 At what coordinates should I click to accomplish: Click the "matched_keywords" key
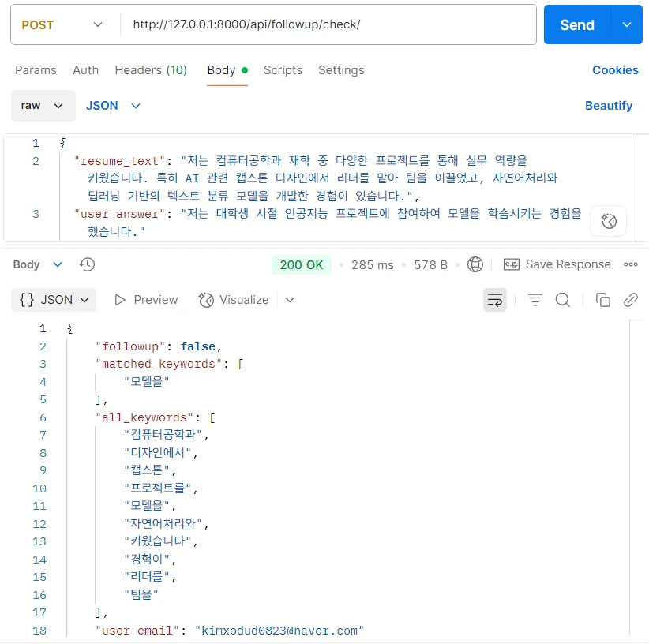pyautogui.click(x=159, y=364)
